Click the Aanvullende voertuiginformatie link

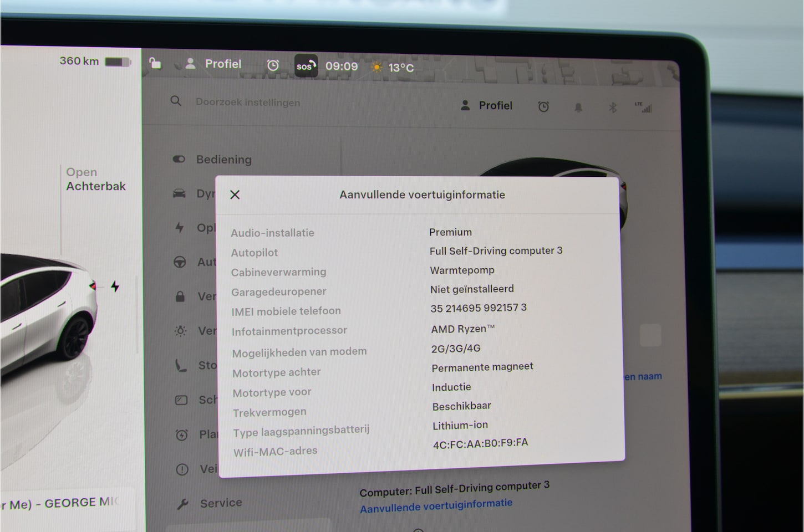(436, 505)
